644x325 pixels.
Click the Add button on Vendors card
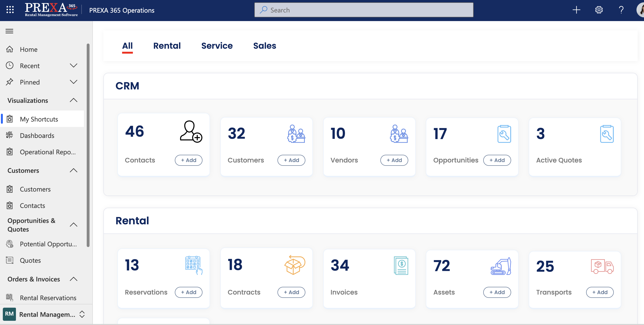coord(394,160)
